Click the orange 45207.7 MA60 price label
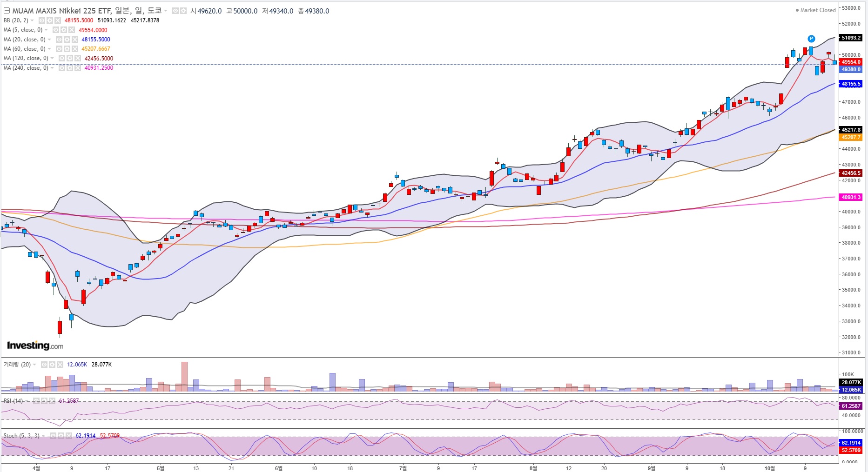This screenshot has height=472, width=868. (851, 137)
